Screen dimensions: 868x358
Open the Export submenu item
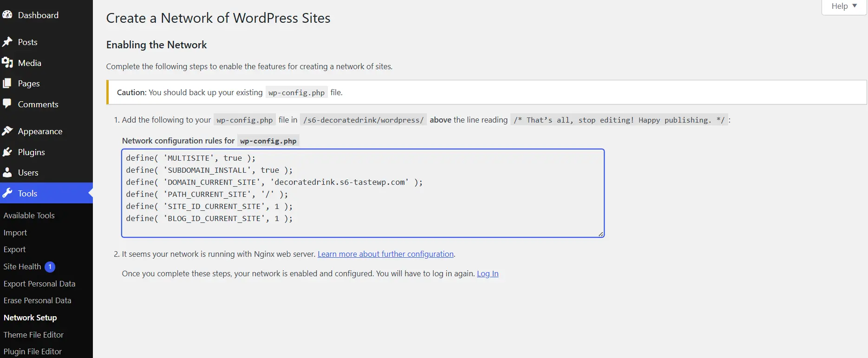point(14,249)
